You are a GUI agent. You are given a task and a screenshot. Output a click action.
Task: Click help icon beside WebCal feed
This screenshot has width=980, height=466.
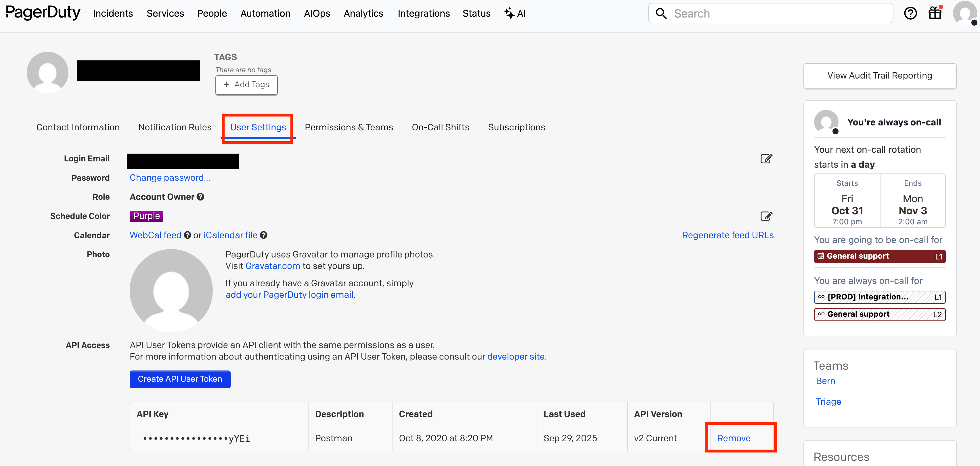point(187,236)
